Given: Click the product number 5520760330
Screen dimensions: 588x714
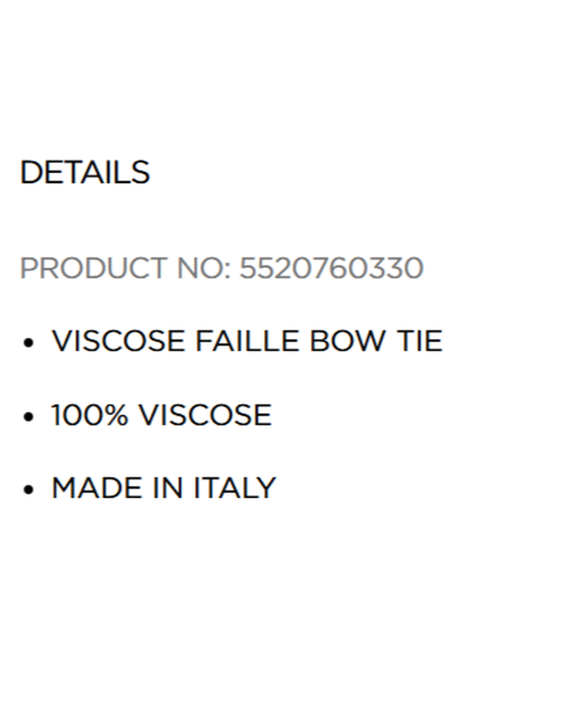Looking at the screenshot, I should point(331,269).
